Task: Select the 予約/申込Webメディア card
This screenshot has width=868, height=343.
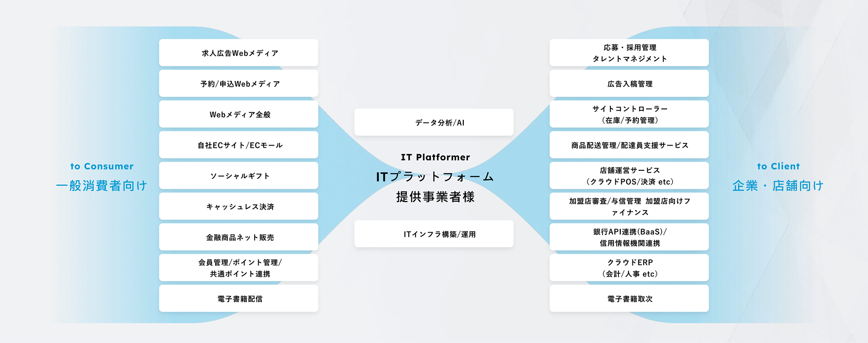Action: 239,84
